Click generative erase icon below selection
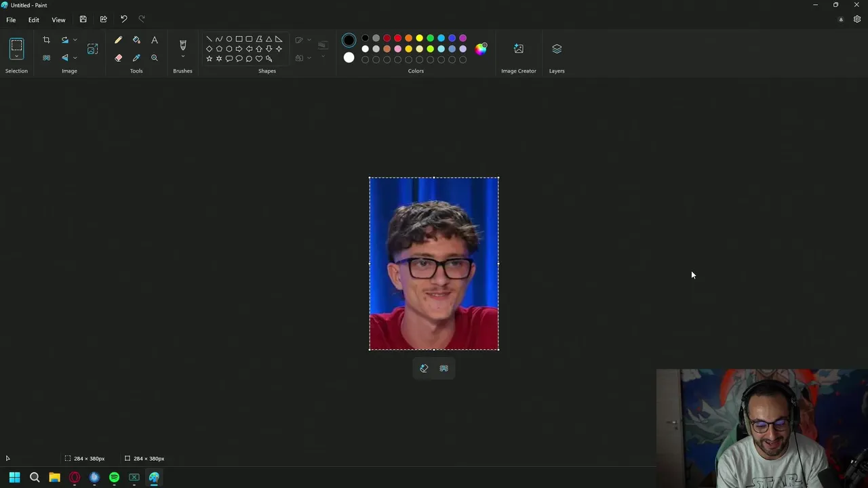The height and width of the screenshot is (488, 868). pos(424,368)
